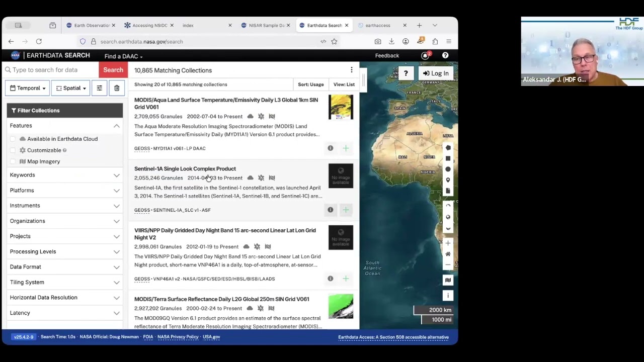Select the polygon spatial drawing tool

pyautogui.click(x=448, y=148)
